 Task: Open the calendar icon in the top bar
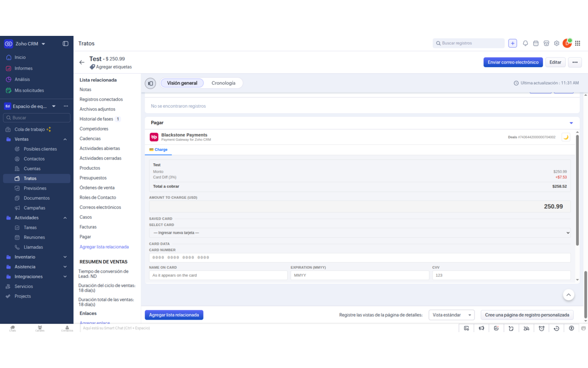(536, 43)
